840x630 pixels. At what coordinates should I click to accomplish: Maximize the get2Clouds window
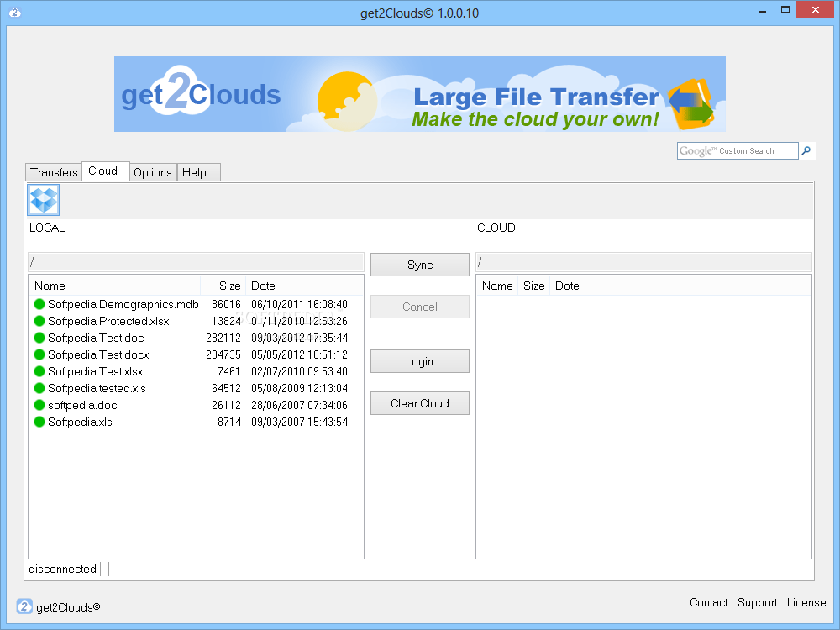tap(785, 9)
